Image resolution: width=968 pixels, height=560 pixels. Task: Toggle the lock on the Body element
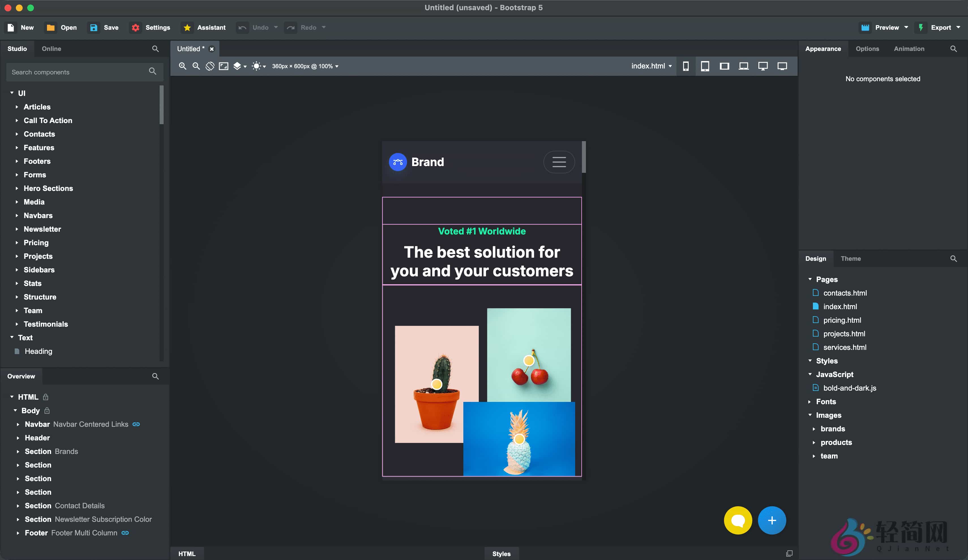point(47,410)
